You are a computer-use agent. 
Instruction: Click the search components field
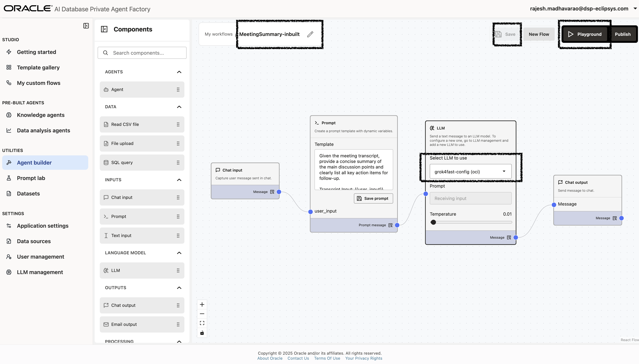pyautogui.click(x=142, y=53)
